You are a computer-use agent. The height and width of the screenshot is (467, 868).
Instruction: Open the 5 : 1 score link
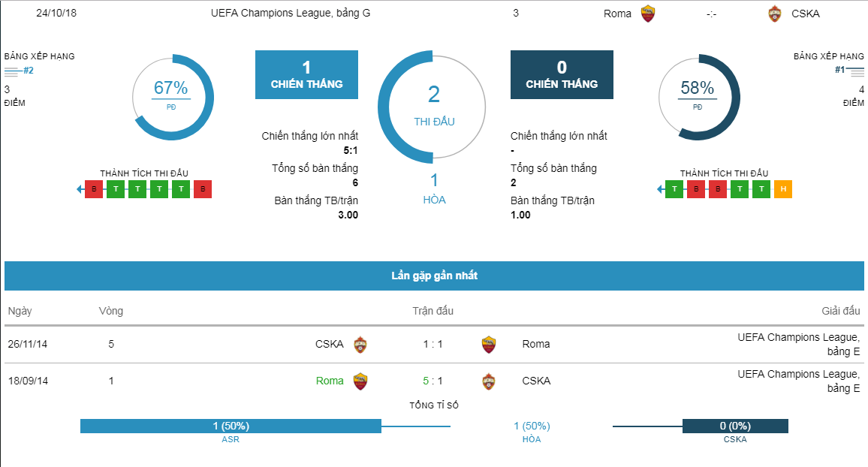point(433,381)
